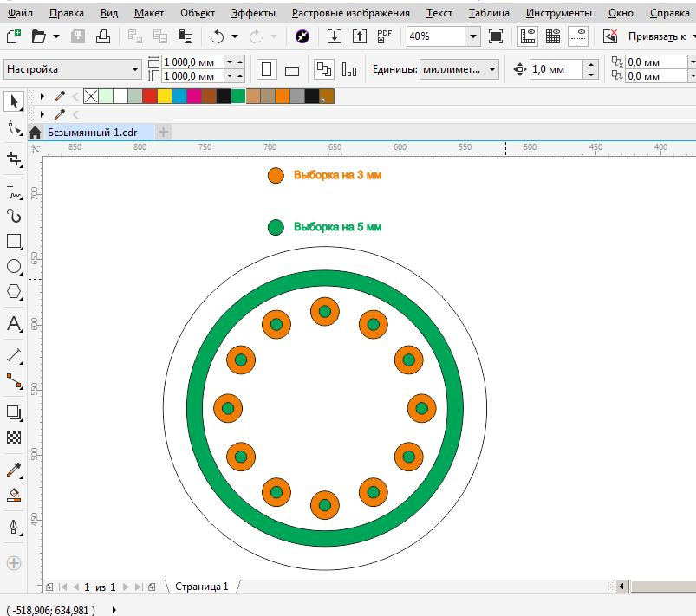Activate the Text tool
Screen dimensions: 696x616
(14, 325)
